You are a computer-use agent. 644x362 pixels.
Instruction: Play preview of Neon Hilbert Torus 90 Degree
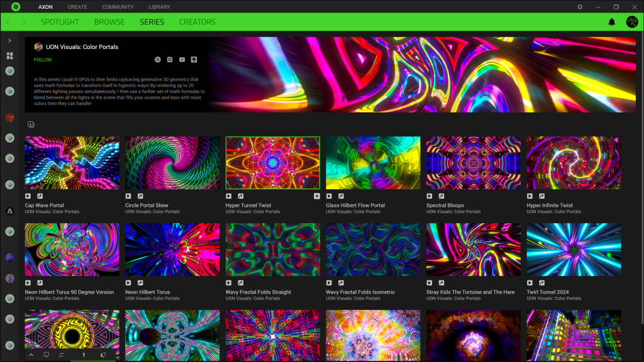pyautogui.click(x=28, y=283)
